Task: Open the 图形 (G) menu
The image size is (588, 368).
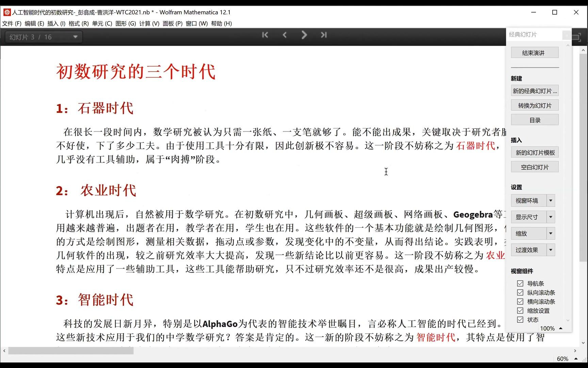Action: (x=126, y=24)
